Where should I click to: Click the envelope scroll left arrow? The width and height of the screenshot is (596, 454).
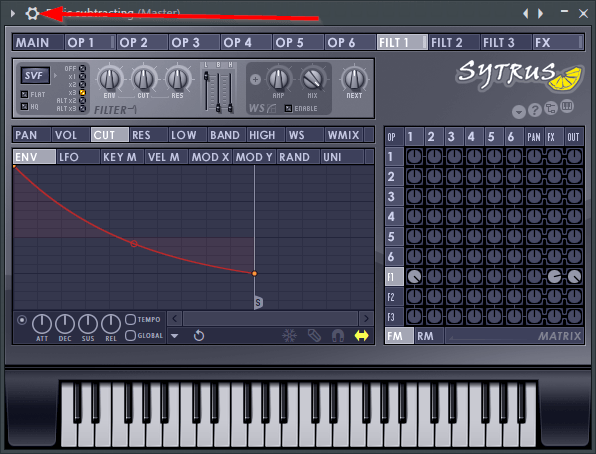(x=174, y=318)
